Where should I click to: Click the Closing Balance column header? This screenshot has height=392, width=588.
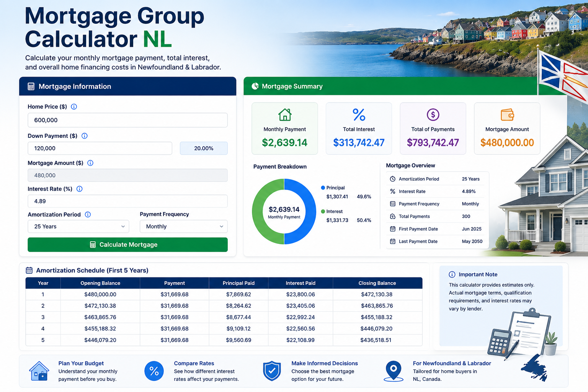pos(377,283)
